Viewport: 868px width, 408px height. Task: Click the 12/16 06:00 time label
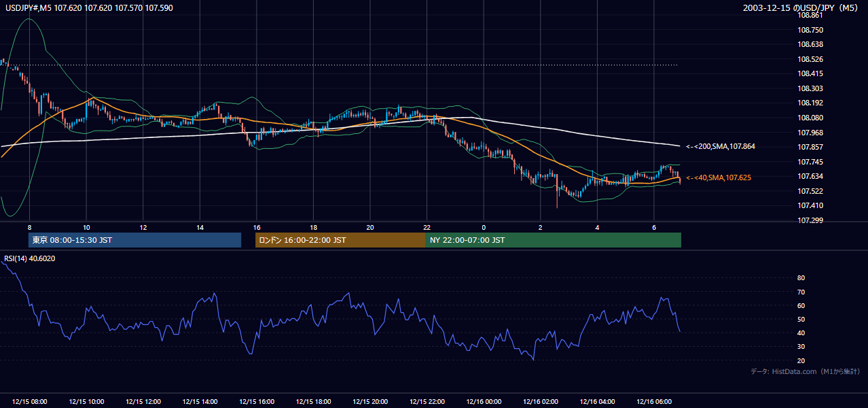pyautogui.click(x=654, y=402)
